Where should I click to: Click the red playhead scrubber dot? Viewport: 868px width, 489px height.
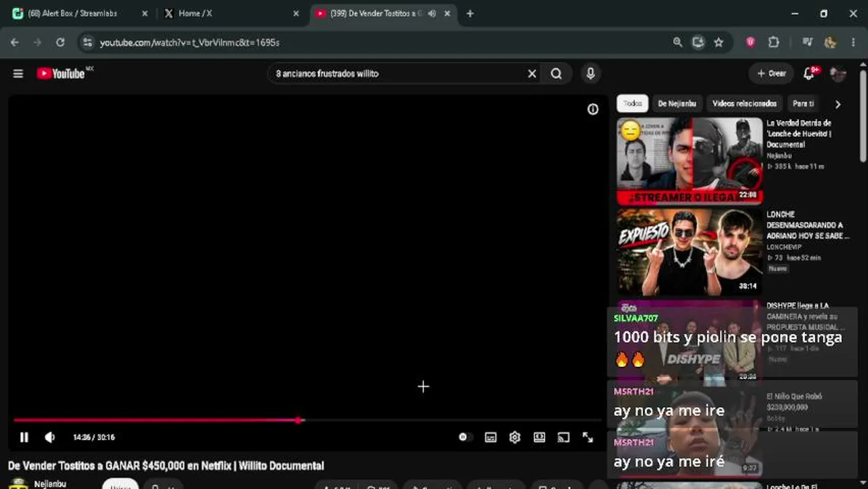pos(299,420)
